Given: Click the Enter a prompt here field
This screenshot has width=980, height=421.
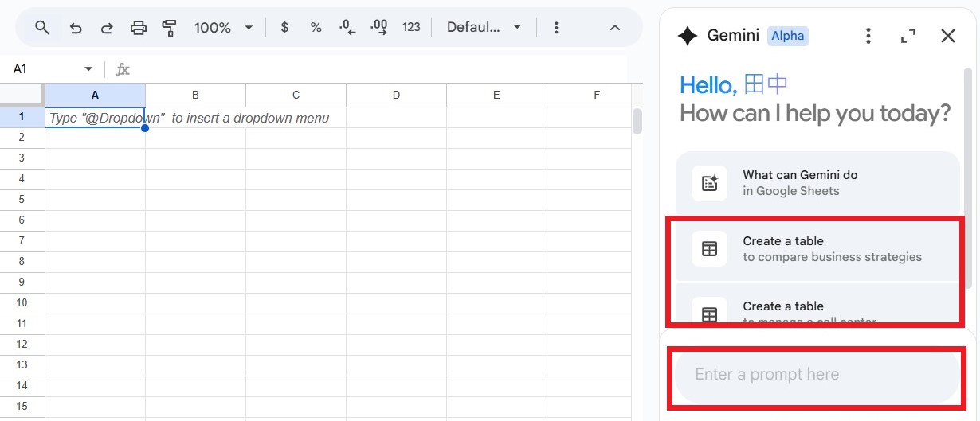Looking at the screenshot, I should [x=817, y=375].
